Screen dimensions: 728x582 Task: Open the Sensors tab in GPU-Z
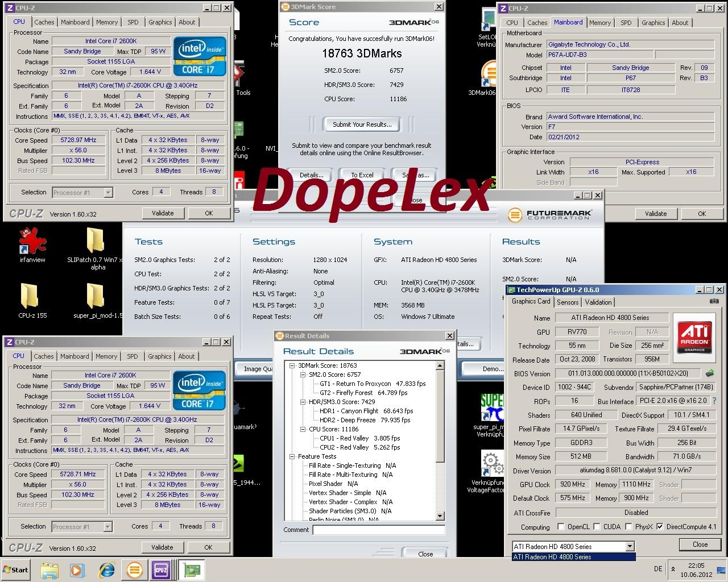point(568,302)
